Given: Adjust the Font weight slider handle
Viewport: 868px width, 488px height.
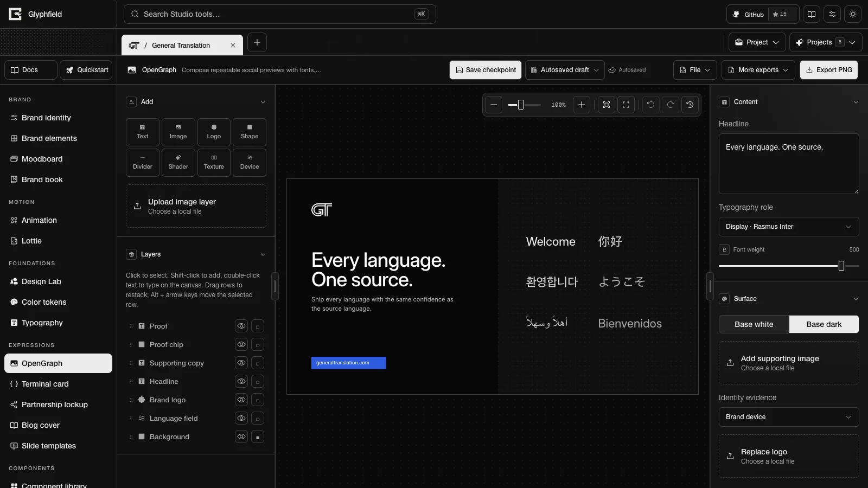Looking at the screenshot, I should pyautogui.click(x=841, y=266).
